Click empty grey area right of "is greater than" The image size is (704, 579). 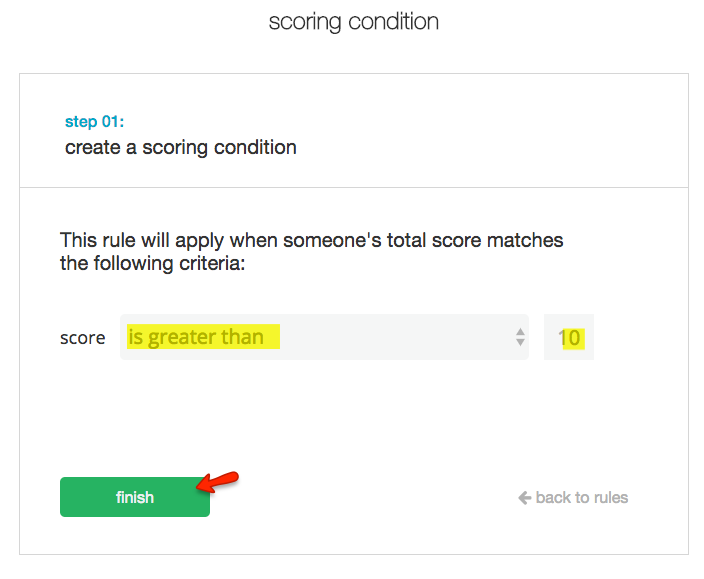[x=400, y=337]
